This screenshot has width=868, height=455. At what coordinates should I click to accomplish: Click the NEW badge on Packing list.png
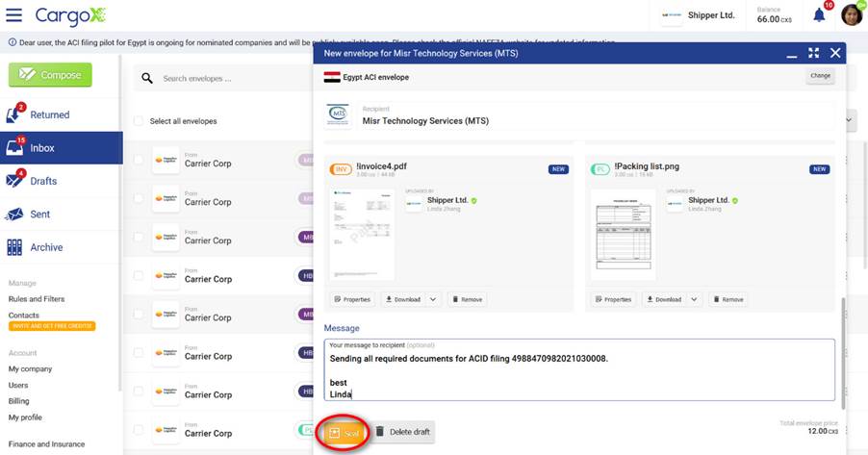819,169
